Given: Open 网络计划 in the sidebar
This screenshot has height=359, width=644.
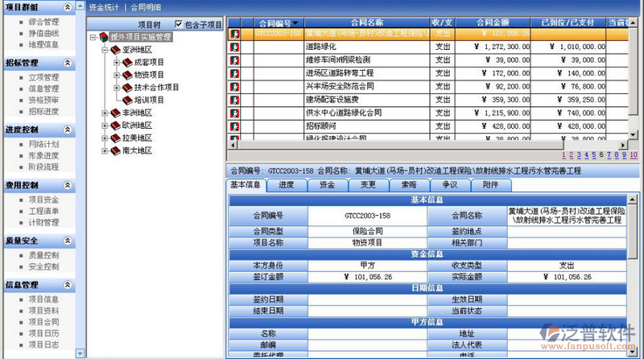Looking at the screenshot, I should pyautogui.click(x=43, y=145).
